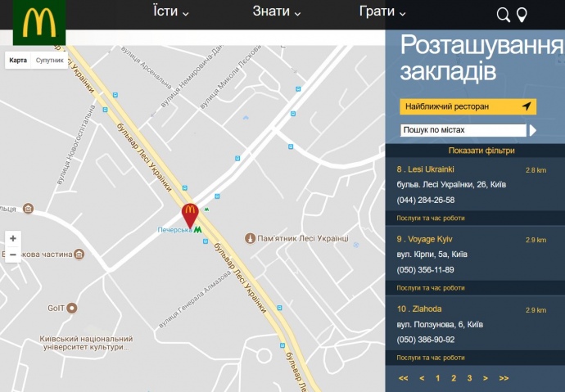565x392 pixels.
Task: Open the search magnifier icon in header
Action: 504,15
